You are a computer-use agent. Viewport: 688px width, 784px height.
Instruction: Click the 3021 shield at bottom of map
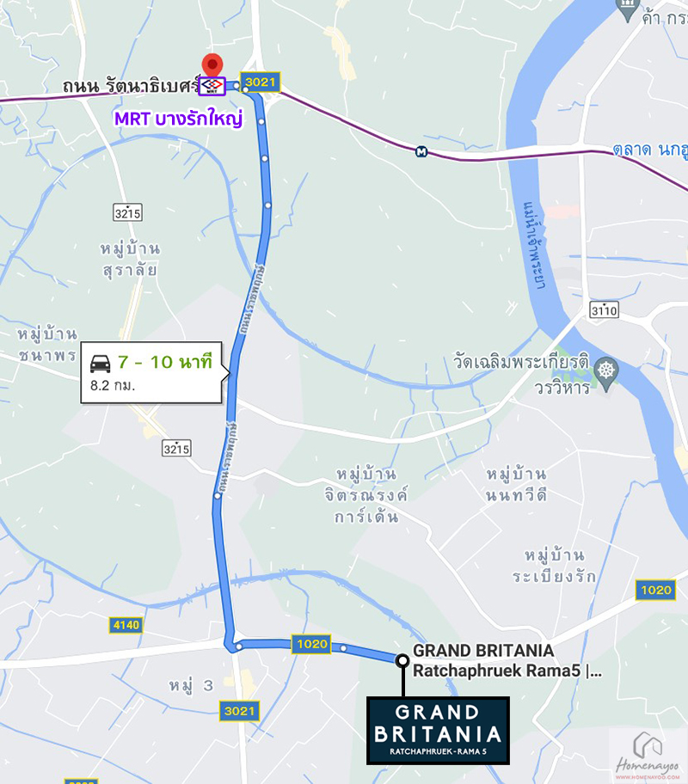coord(239,711)
